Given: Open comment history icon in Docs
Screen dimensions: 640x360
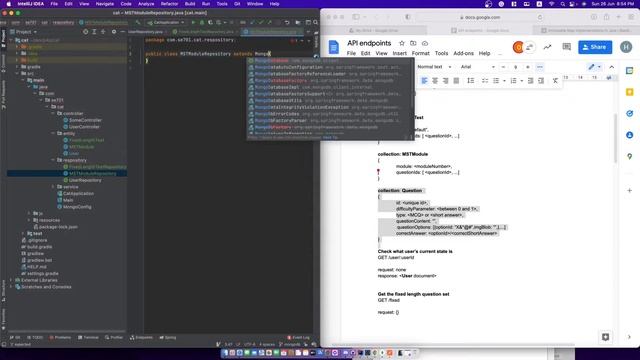Looking at the screenshot, I should tap(567, 47).
